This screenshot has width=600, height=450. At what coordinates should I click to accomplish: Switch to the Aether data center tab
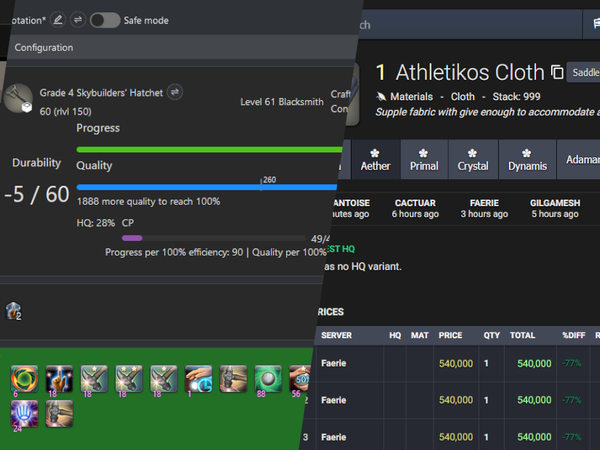[x=375, y=160]
